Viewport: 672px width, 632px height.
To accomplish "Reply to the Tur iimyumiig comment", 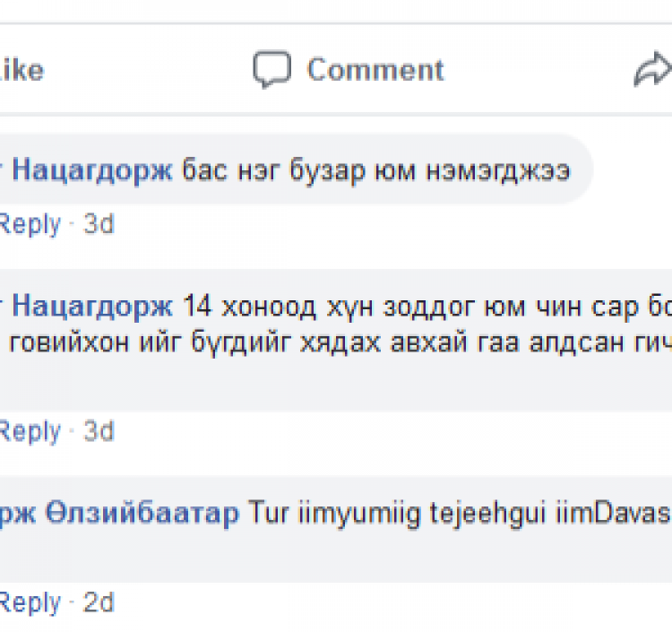I will click(30, 602).
